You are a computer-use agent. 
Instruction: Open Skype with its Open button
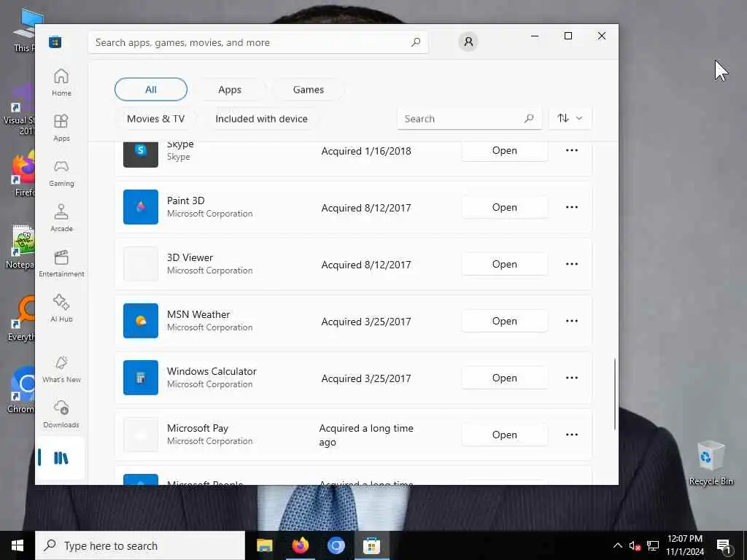coord(505,151)
